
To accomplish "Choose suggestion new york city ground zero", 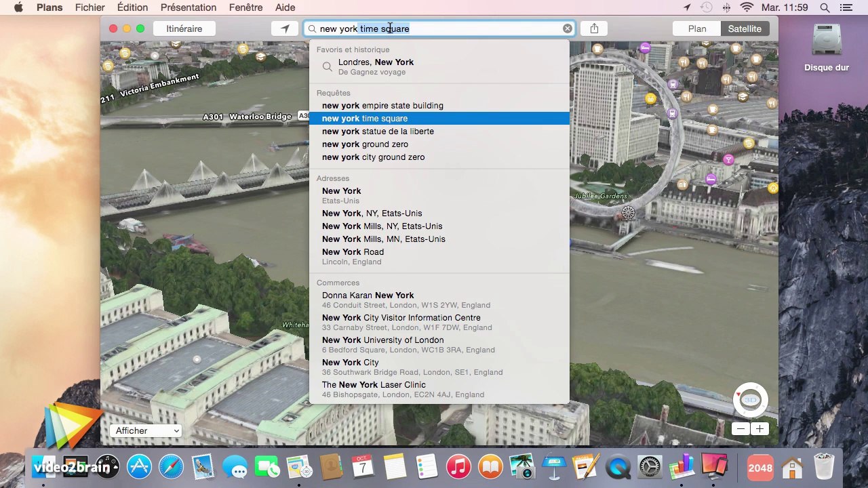I will [439, 157].
